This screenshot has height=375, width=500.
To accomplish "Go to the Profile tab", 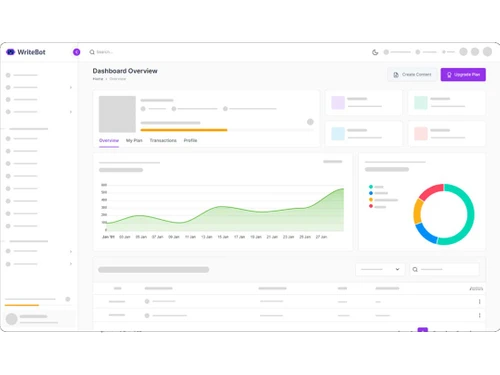I will point(190,141).
